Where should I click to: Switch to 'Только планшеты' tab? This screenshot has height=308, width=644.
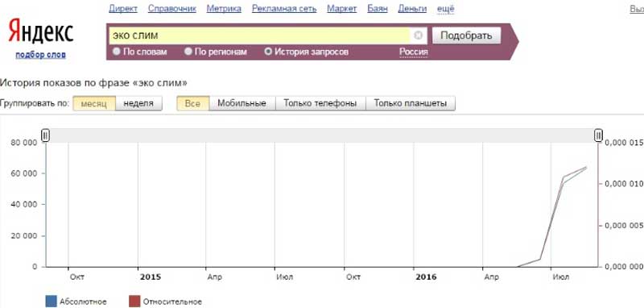(411, 104)
